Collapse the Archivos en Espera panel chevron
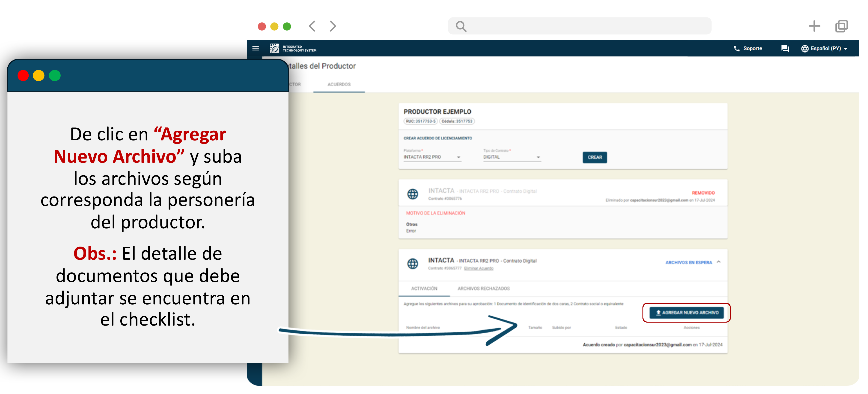The image size is (868, 394). coord(719,262)
